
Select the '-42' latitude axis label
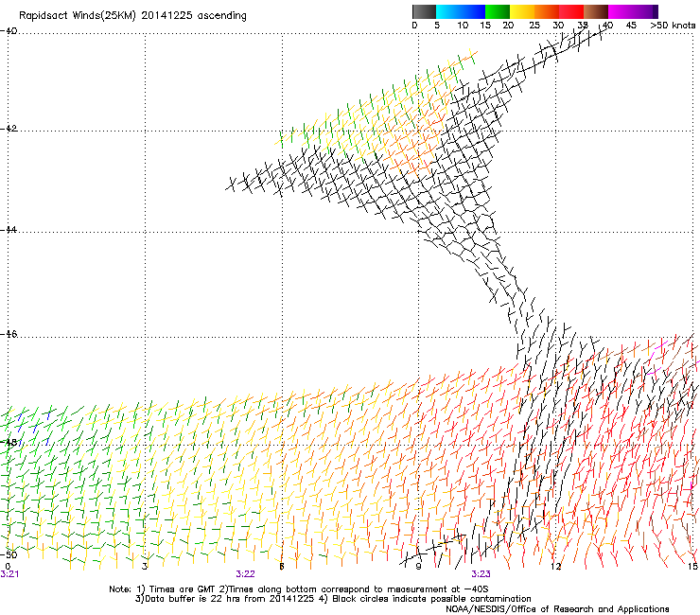point(9,129)
